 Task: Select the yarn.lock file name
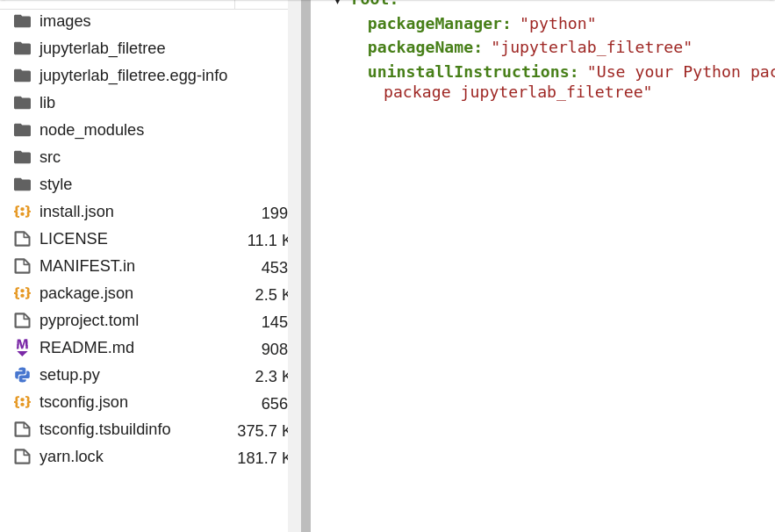(71, 457)
